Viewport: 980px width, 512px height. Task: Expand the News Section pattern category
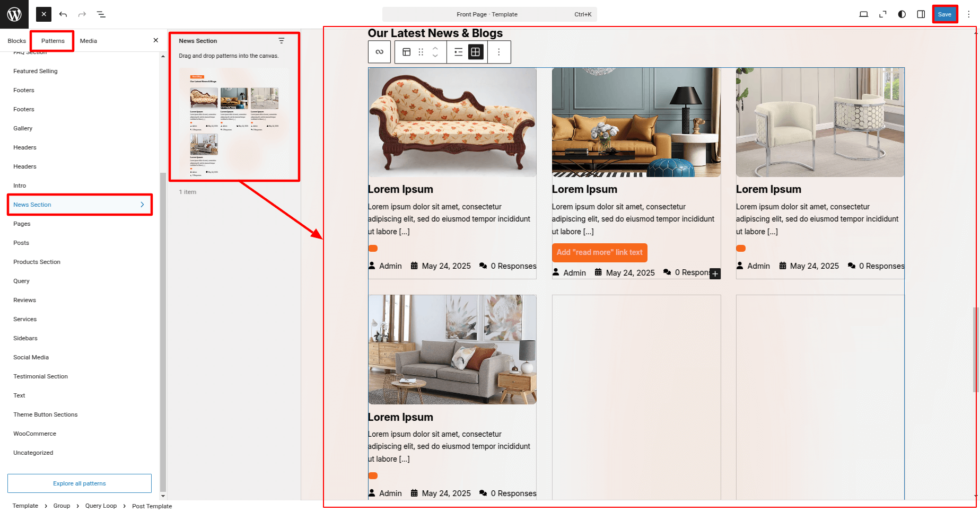coord(80,205)
